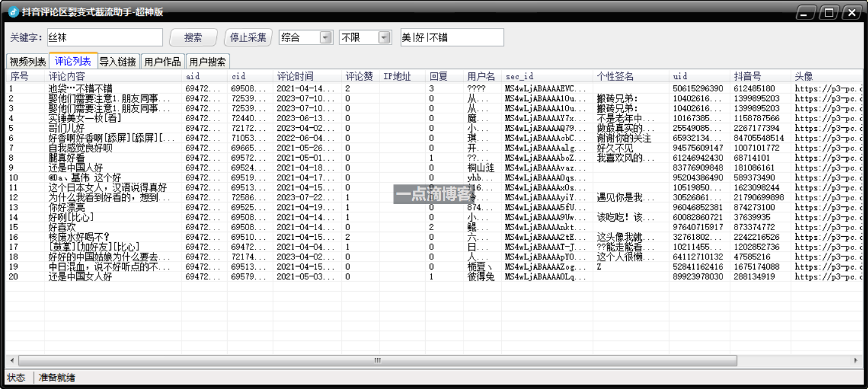Click the Douyin app icon in title bar
Screen dimensions: 868x389
13,12
